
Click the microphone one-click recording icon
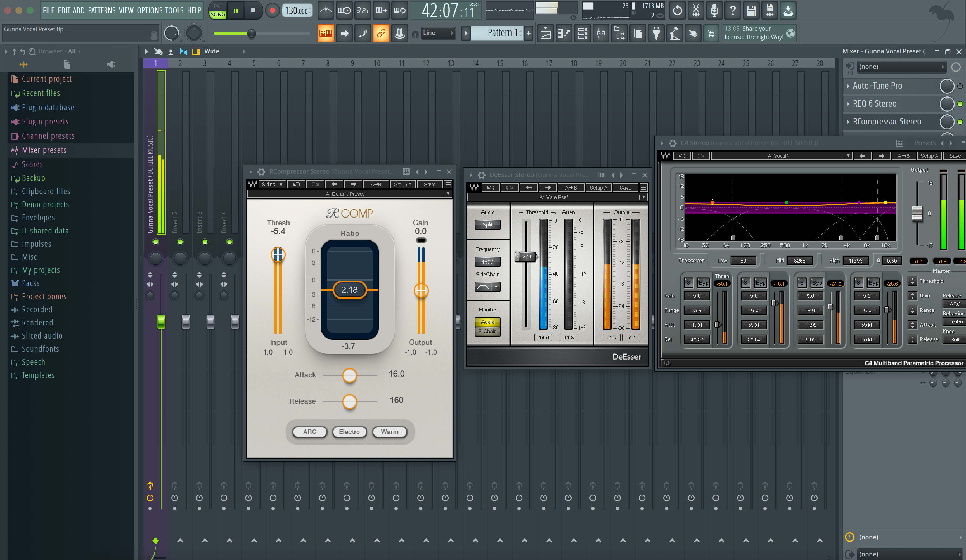point(714,10)
